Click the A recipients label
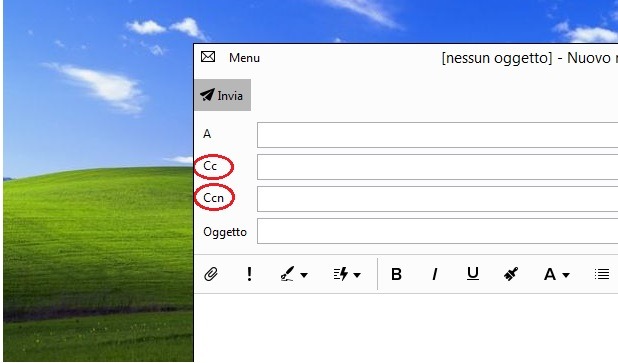Viewport: 618px width, 363px height. click(207, 134)
